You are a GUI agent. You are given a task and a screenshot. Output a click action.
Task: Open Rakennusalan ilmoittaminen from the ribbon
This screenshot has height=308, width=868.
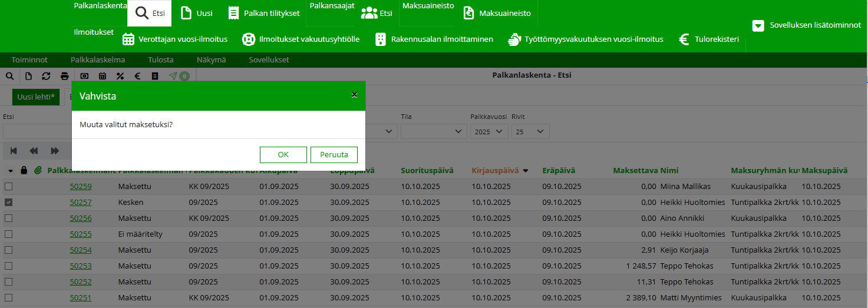pyautogui.click(x=434, y=39)
